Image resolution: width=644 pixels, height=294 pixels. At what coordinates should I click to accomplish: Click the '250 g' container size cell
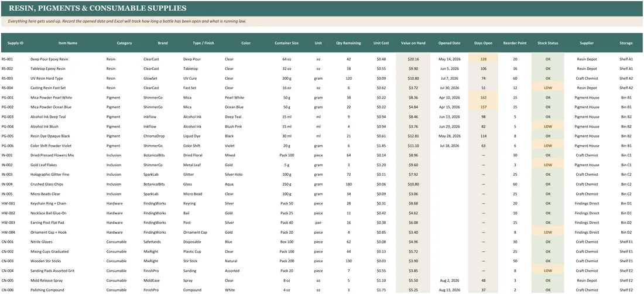coord(287,184)
